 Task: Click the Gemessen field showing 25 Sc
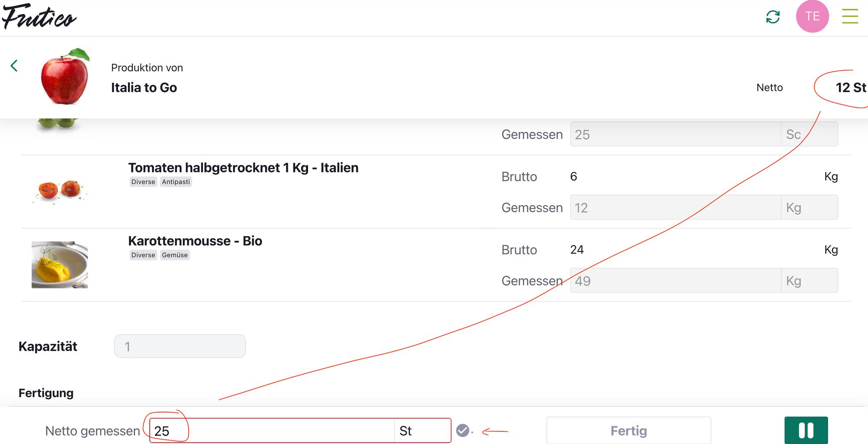tap(675, 135)
